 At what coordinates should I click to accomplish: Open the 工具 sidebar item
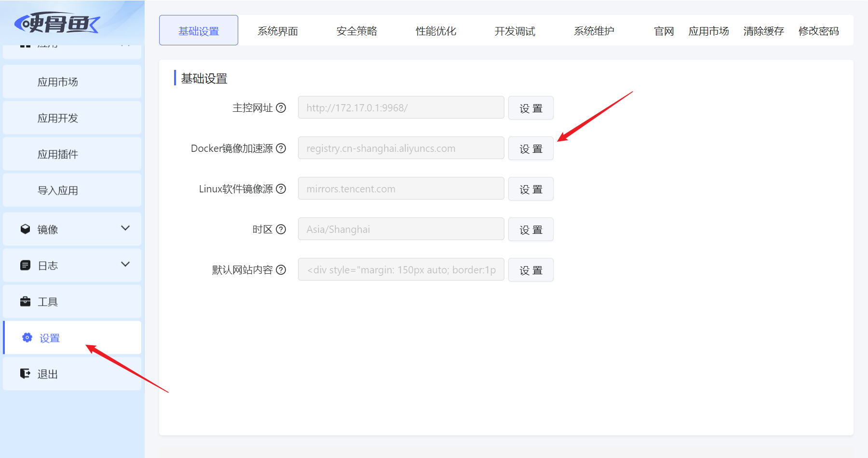[x=72, y=301]
